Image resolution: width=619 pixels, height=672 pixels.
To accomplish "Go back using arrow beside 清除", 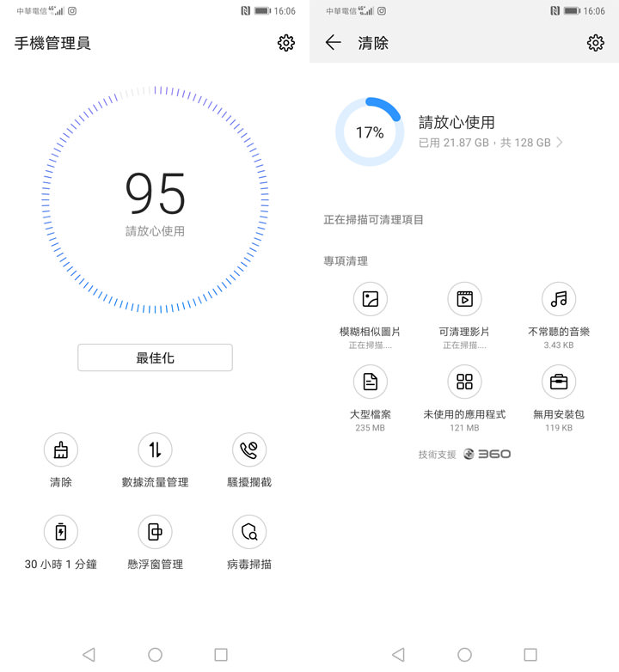I will tap(333, 42).
